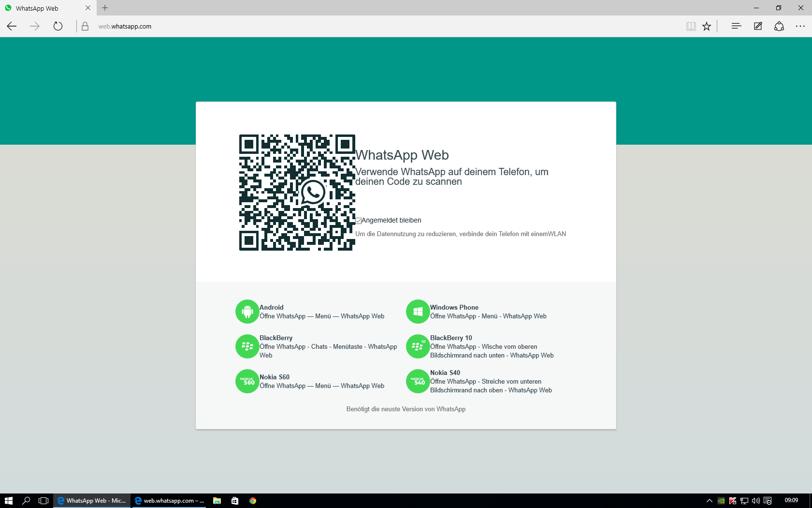This screenshot has width=812, height=508.
Task: Click 'Benötigt die neuste Version von WhatsApp'
Action: pos(406,409)
